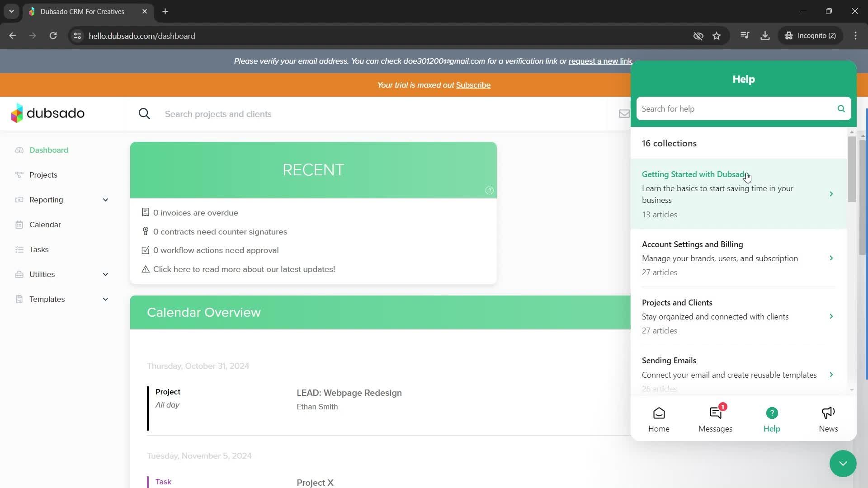868x488 pixels.
Task: Open Calendar in the sidebar
Action: click(x=45, y=225)
